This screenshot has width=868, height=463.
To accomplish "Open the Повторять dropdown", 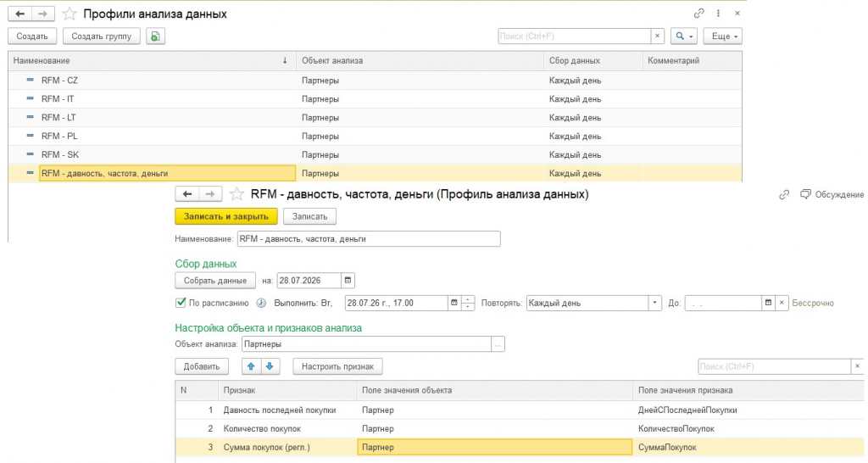I will (654, 303).
